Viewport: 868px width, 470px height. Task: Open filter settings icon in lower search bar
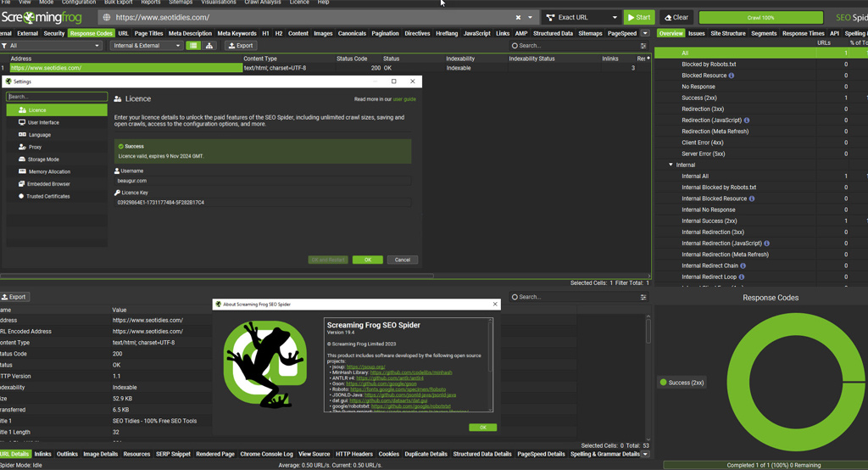coord(643,297)
